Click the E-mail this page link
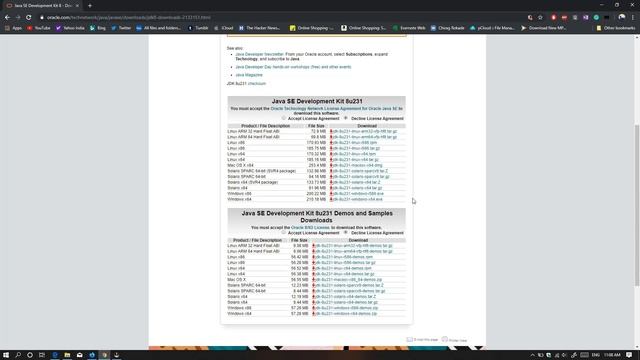The image size is (640, 360). (x=422, y=340)
